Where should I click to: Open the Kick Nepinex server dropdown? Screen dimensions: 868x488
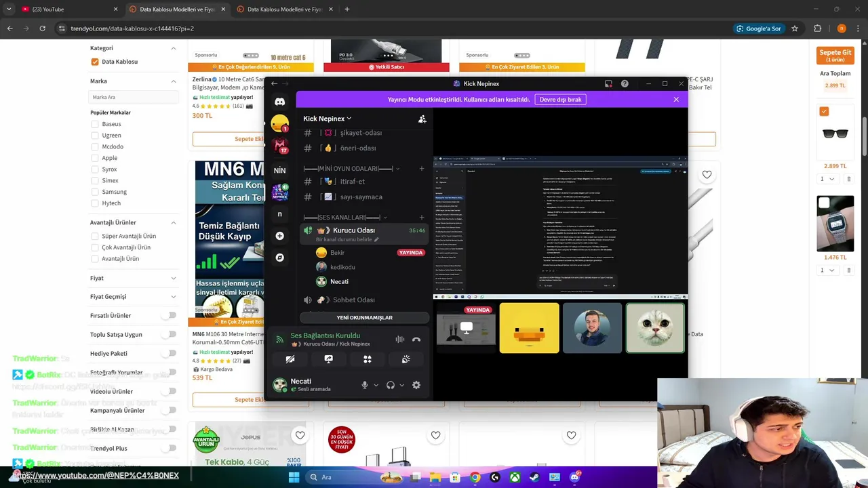click(327, 119)
